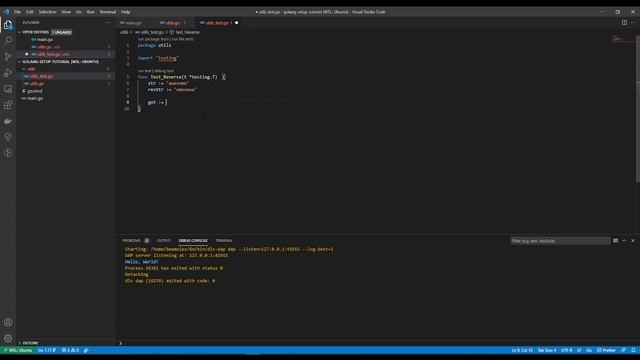Expand the Outline section
The image size is (640, 360).
tap(30, 343)
